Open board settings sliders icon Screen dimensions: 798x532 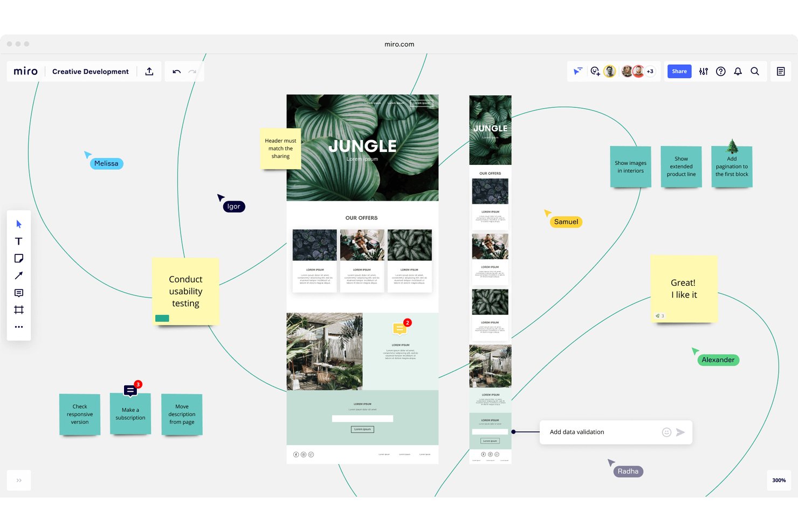[704, 71]
